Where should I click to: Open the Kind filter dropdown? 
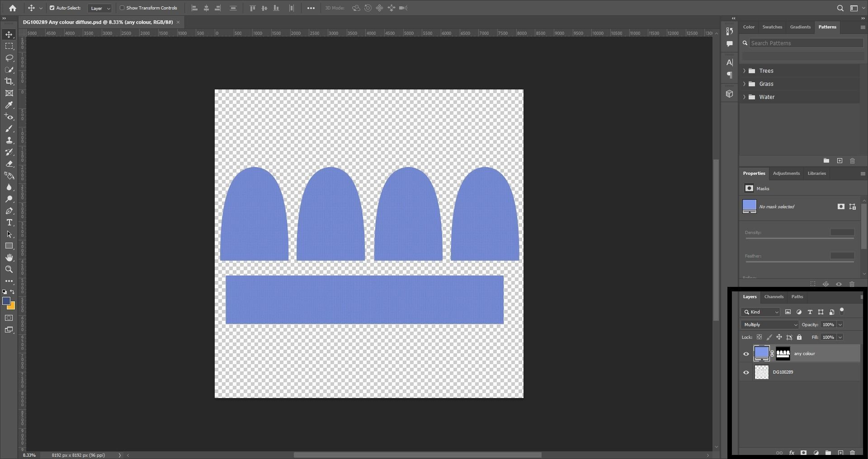tap(761, 312)
